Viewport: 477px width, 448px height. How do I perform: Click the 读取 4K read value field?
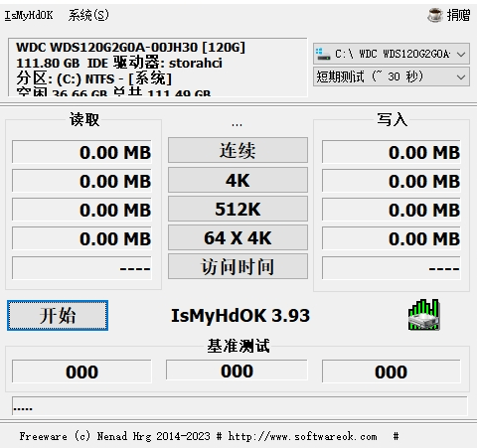[81, 181]
